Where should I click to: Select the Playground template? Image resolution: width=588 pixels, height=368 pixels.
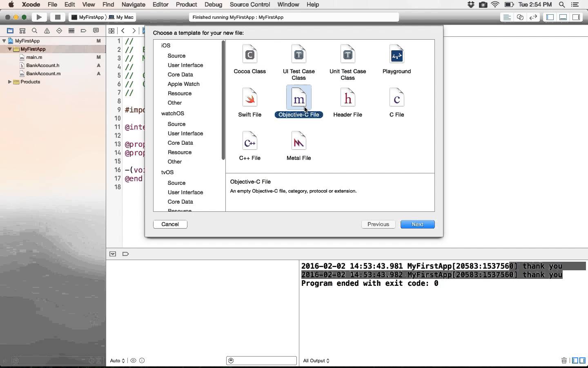click(396, 60)
